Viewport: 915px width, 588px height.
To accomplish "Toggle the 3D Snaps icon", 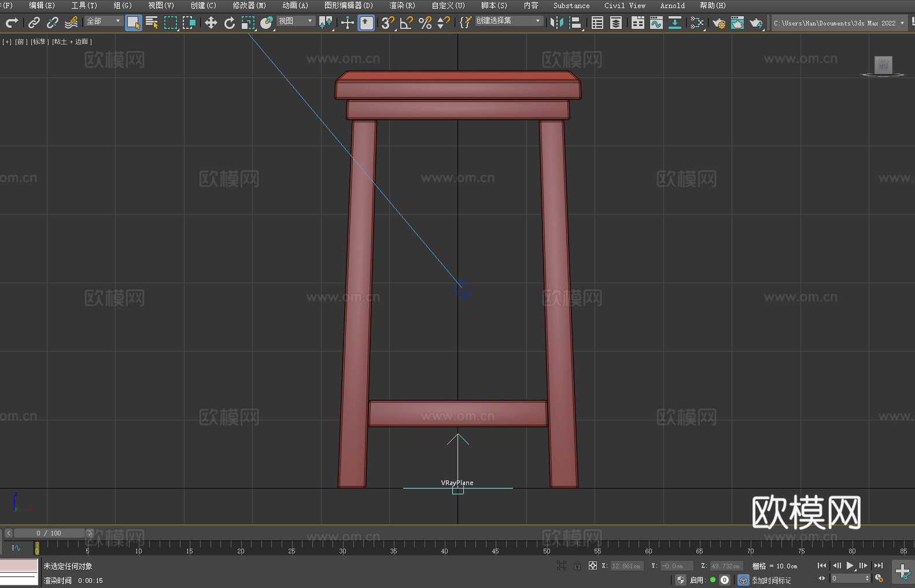I will coord(388,23).
